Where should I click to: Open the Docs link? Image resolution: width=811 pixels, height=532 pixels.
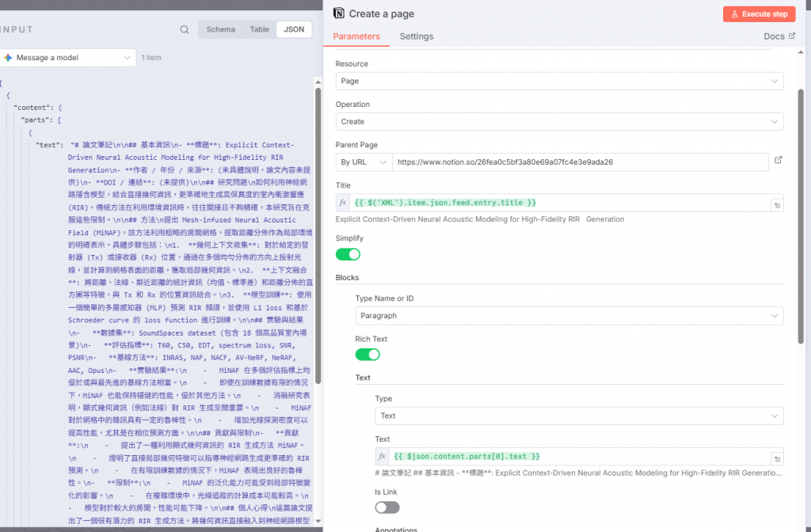[779, 36]
